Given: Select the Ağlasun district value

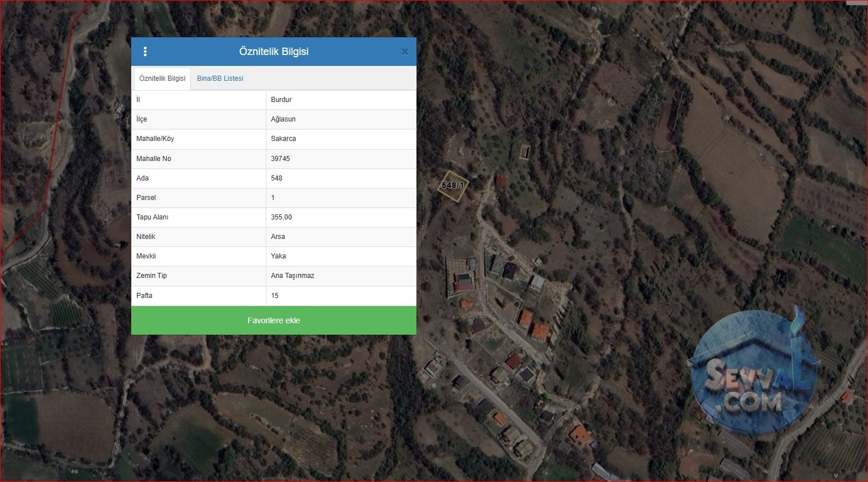Looking at the screenshot, I should click(283, 119).
